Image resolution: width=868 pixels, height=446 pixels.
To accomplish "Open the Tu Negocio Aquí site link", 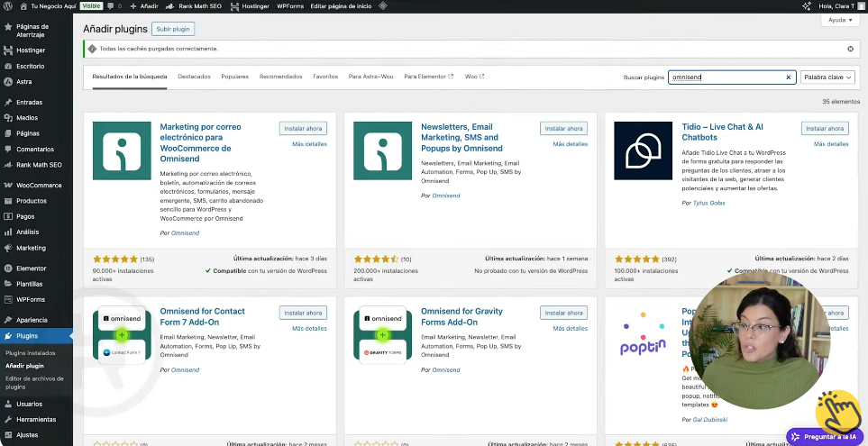I will (48, 6).
